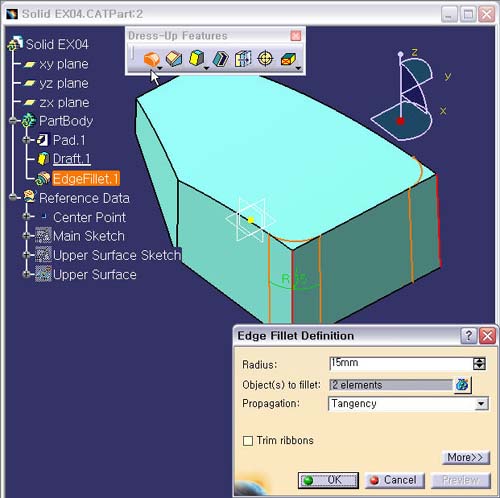Click the More>> button
The height and width of the screenshot is (498, 500).
tap(466, 457)
